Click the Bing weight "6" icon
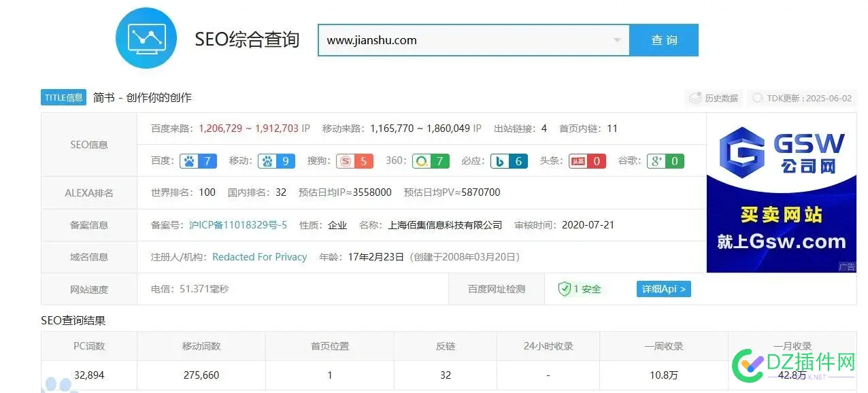 tap(509, 161)
